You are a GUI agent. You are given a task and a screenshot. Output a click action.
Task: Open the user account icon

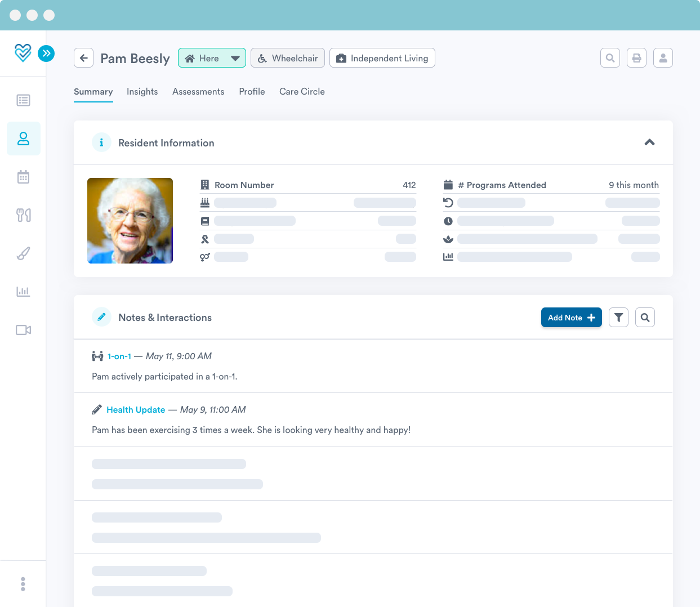point(663,57)
